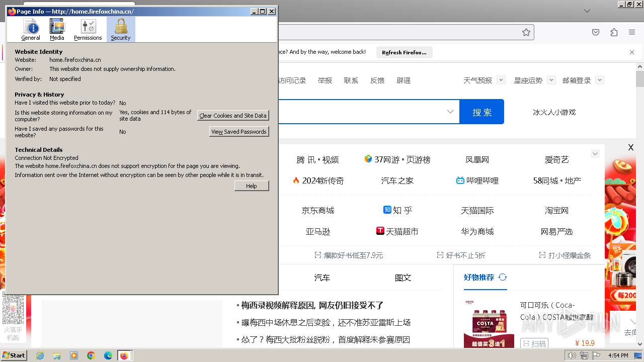Image resolution: width=644 pixels, height=362 pixels.
Task: Open 梅西录视频解释原因 headline
Action: tap(312, 305)
